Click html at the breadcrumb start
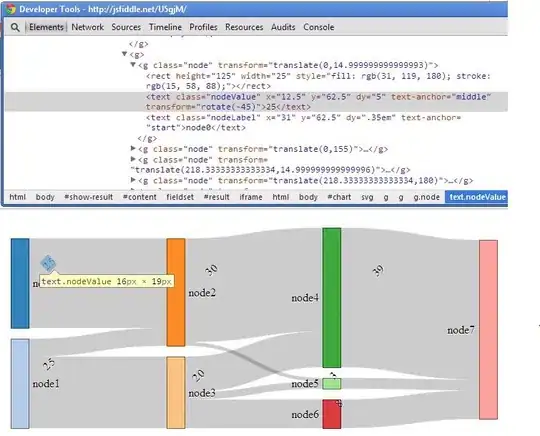 (x=18, y=197)
